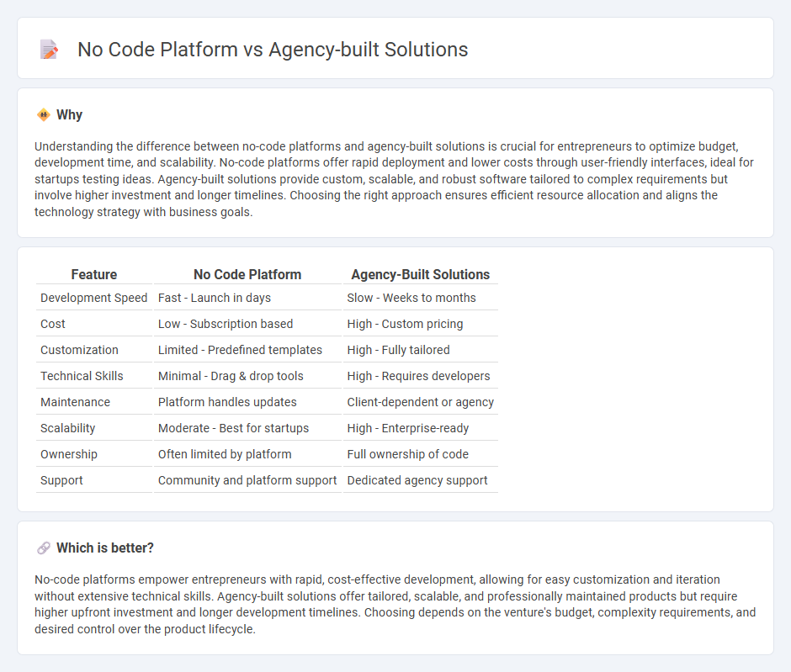
Task: Click the High - Requires developers cell
Action: click(420, 376)
